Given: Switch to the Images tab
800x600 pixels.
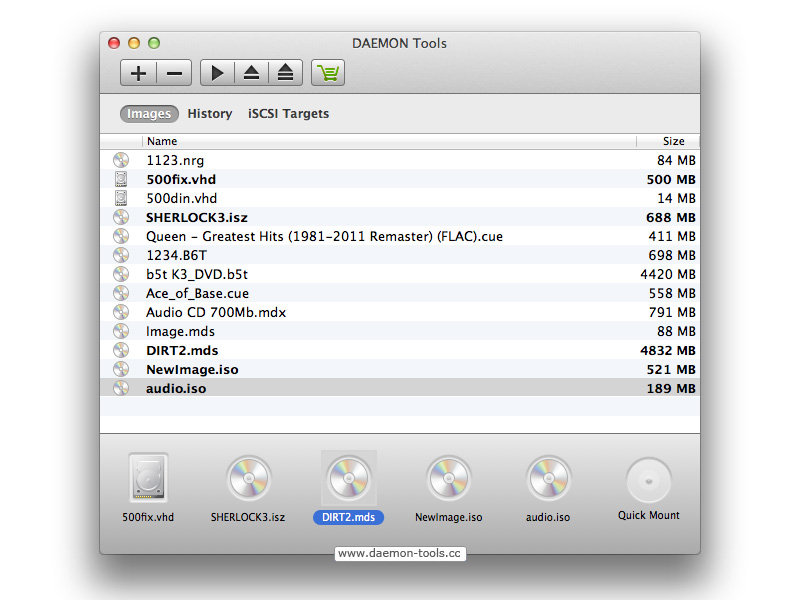Looking at the screenshot, I should pyautogui.click(x=149, y=113).
